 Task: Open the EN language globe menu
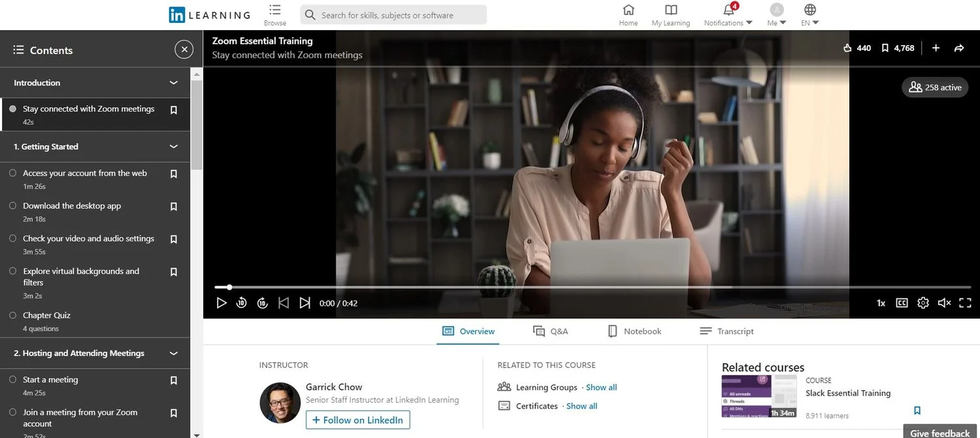point(810,14)
